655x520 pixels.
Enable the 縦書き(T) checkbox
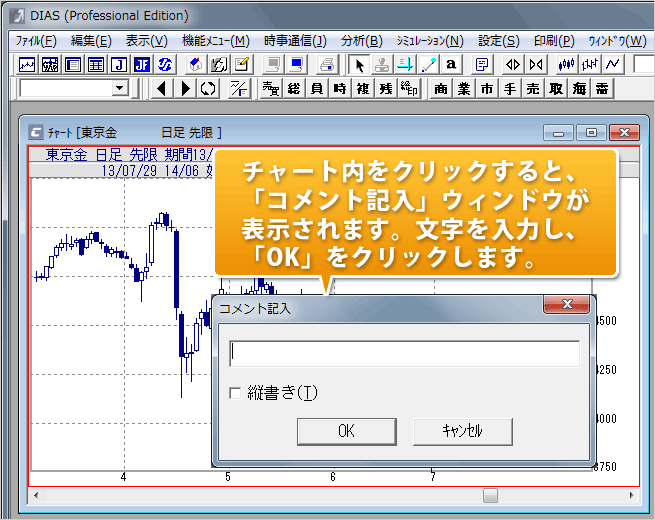pyautogui.click(x=235, y=393)
